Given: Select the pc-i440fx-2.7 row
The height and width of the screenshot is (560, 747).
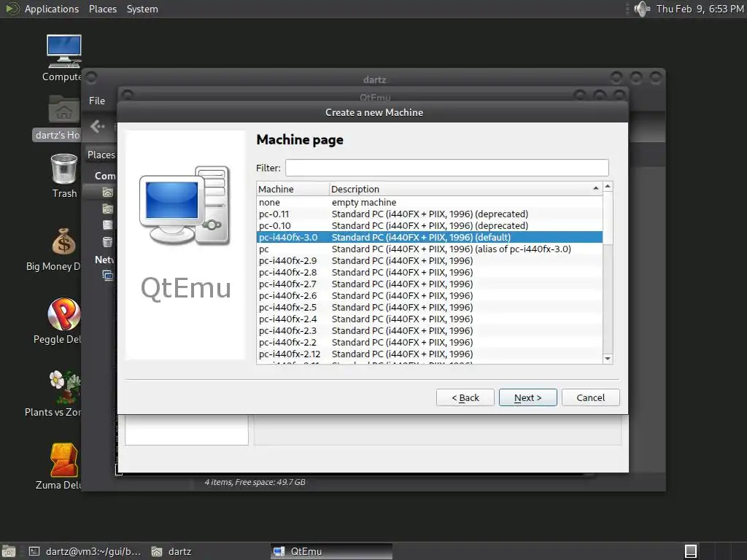Looking at the screenshot, I should [429, 284].
